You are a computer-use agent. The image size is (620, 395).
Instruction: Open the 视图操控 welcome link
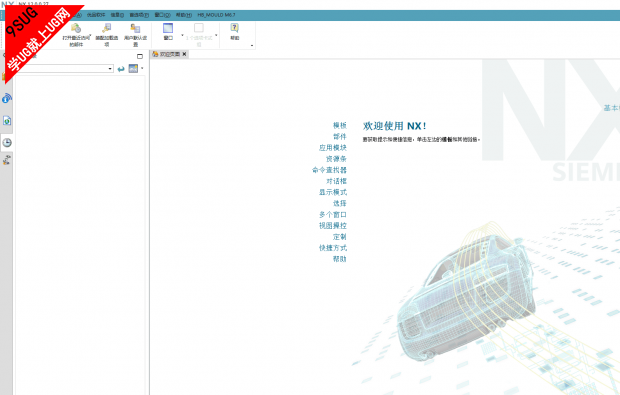coord(333,225)
